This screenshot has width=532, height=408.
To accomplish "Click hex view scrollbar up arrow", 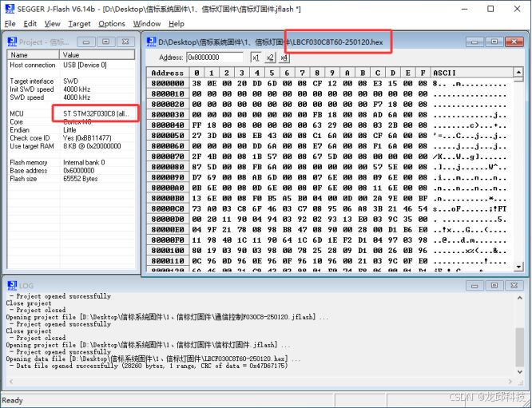I will click(518, 72).
